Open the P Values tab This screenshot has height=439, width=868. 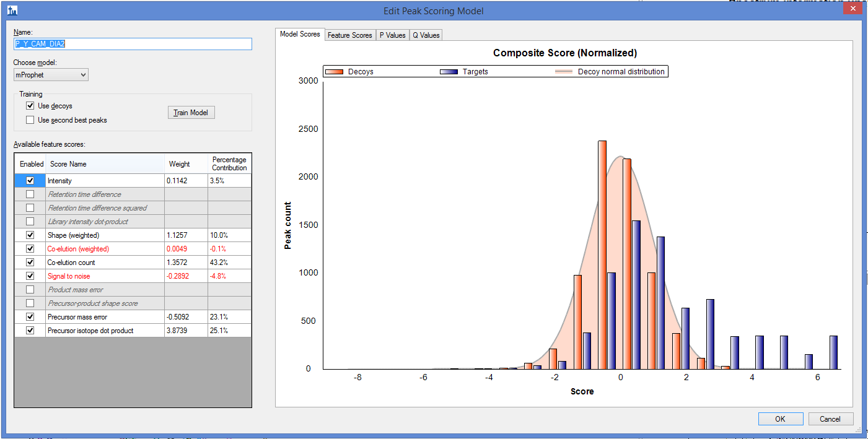pos(393,35)
